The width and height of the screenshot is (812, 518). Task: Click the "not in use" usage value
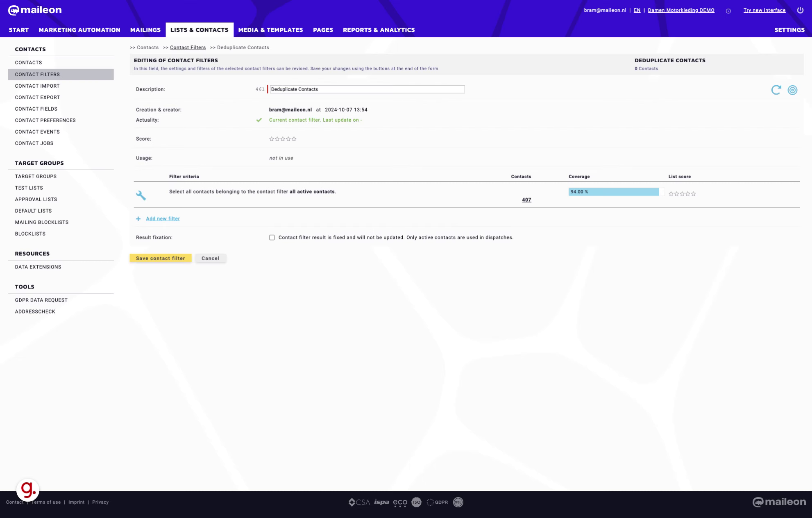coord(281,158)
